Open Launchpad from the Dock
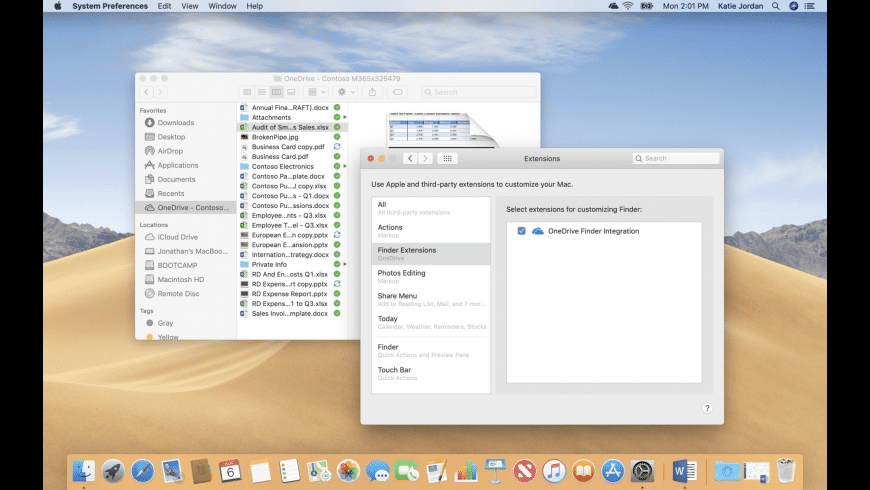This screenshot has width=870, height=490. click(114, 470)
